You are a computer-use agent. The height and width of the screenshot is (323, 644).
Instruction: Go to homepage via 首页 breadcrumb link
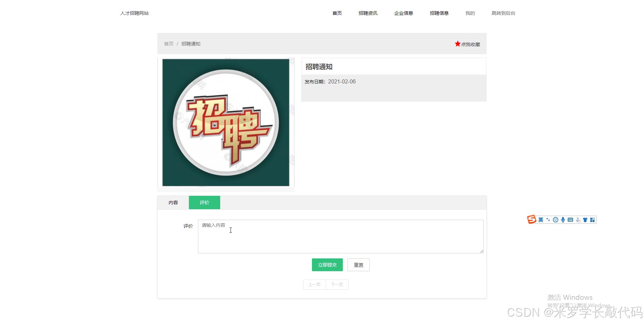(x=168, y=43)
